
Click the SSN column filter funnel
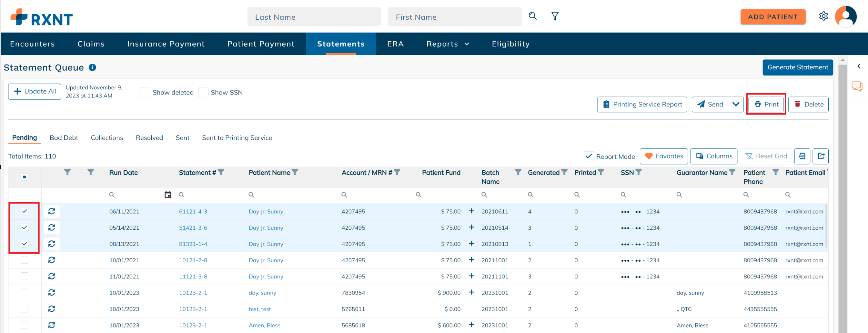639,172
